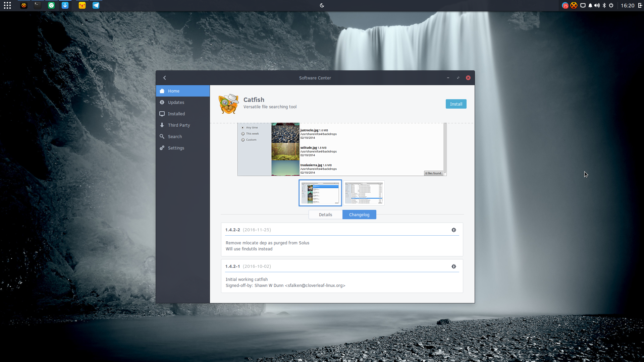Screen dimensions: 644x362
Task: Open the Settings sidebar section
Action: tap(183, 148)
